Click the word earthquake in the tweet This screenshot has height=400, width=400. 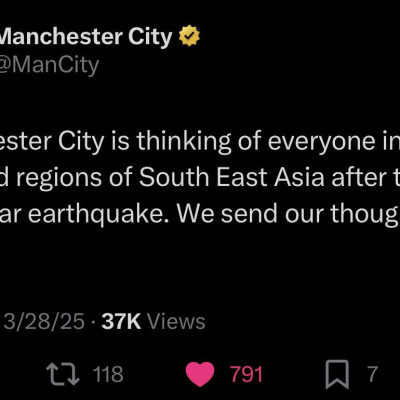coord(100,214)
